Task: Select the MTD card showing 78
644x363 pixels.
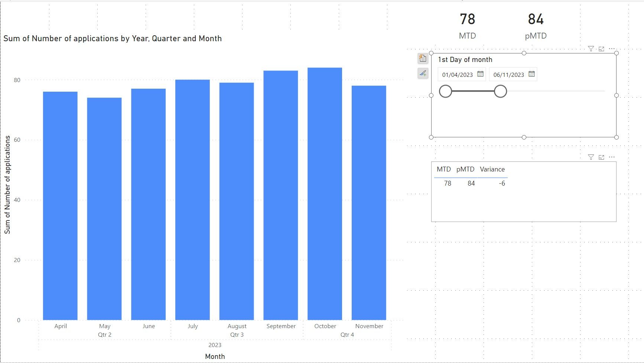Action: click(x=467, y=26)
